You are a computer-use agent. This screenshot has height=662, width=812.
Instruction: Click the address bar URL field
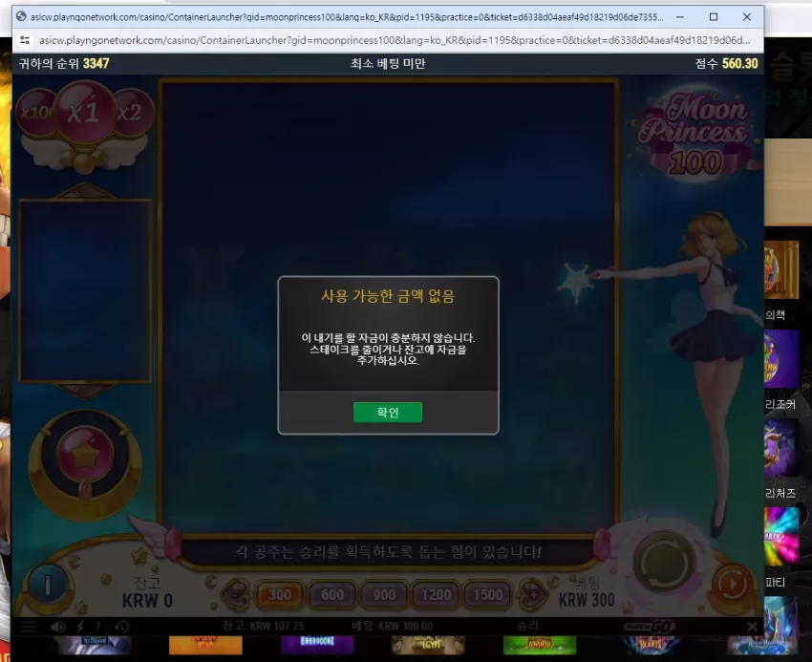tap(395, 40)
